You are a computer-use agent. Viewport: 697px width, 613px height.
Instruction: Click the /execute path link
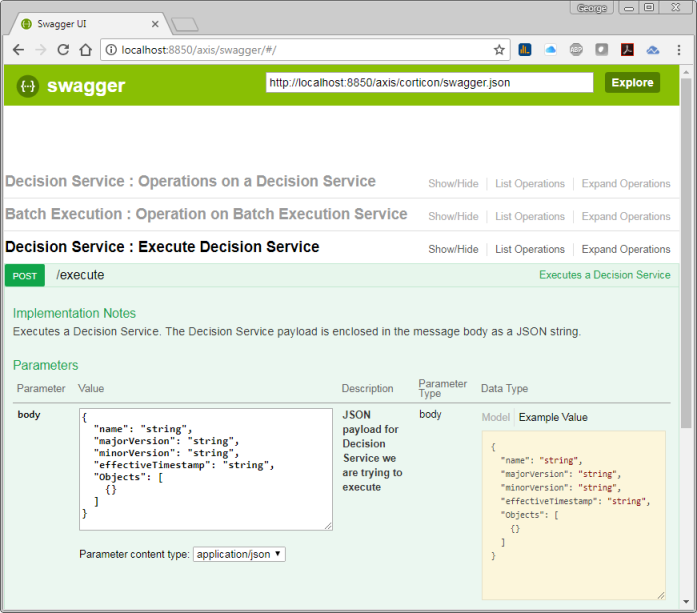coord(80,275)
